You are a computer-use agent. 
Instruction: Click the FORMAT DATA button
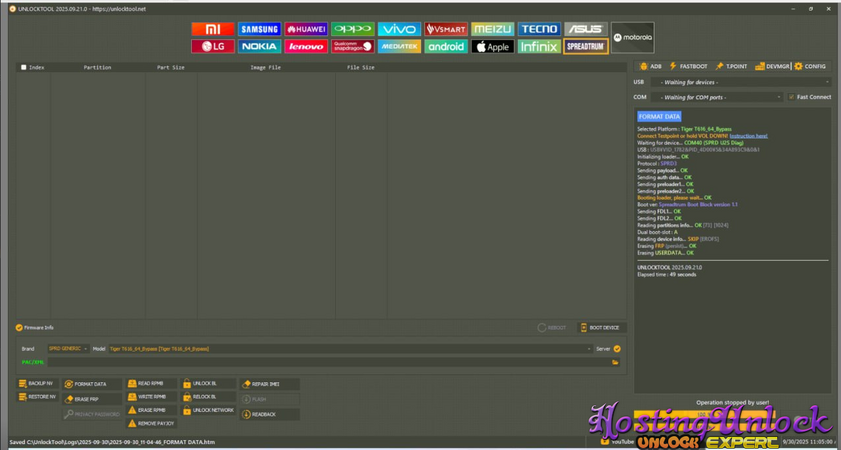point(91,384)
